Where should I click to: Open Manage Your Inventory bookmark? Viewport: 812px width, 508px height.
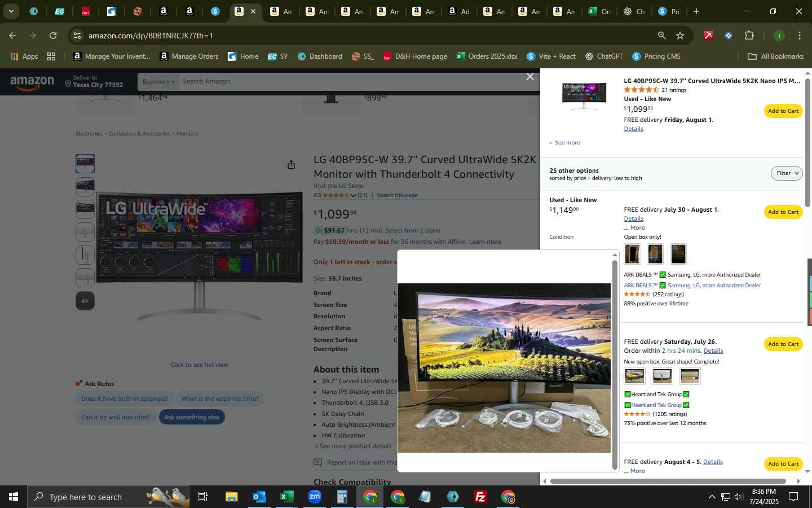click(112, 56)
